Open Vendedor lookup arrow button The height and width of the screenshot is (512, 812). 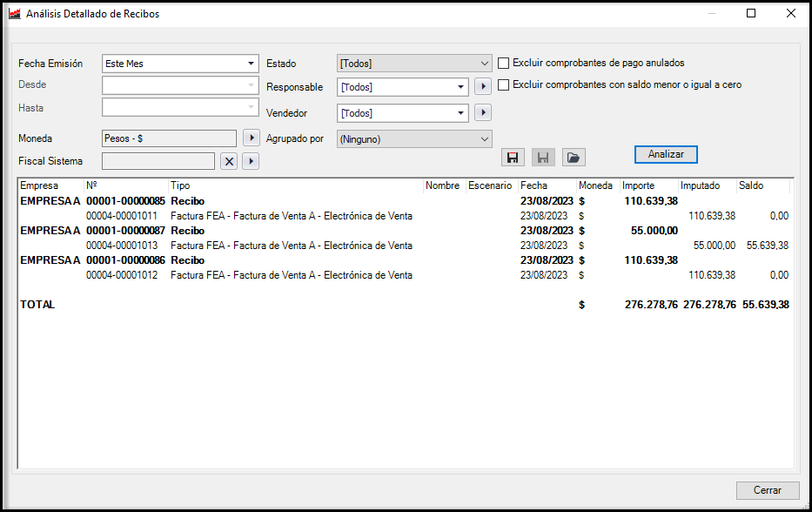(x=483, y=112)
